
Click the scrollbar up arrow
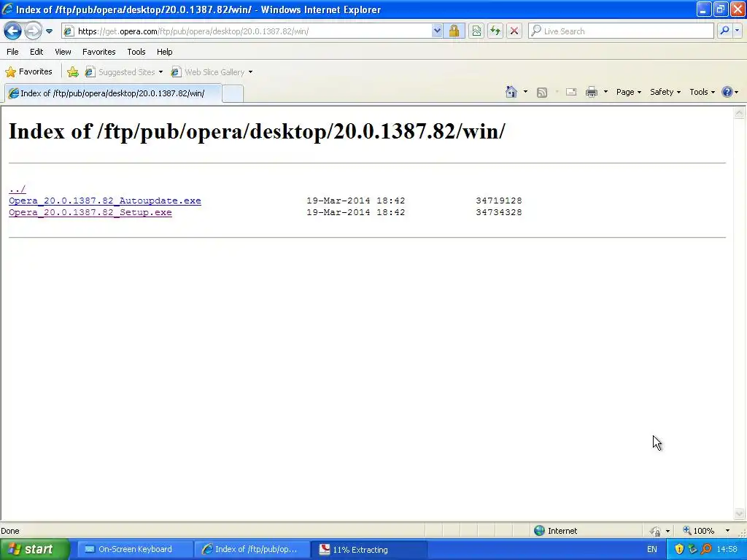pyautogui.click(x=740, y=113)
